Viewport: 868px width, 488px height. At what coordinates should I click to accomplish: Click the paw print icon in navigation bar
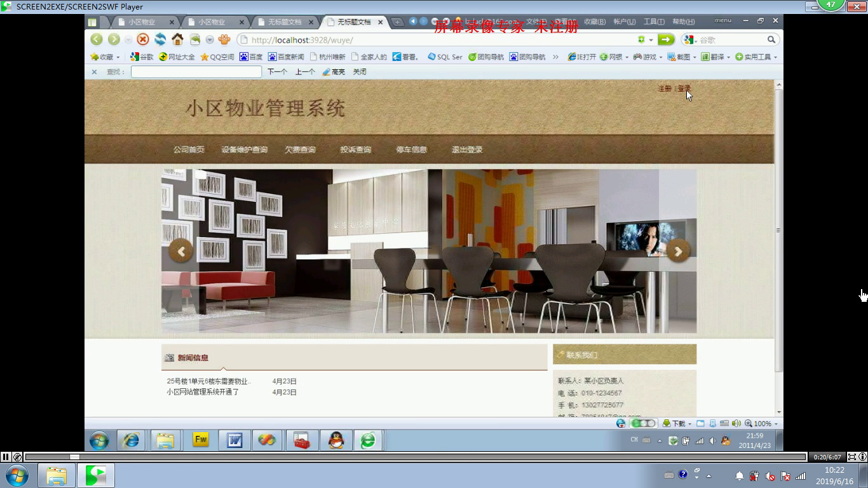224,39
